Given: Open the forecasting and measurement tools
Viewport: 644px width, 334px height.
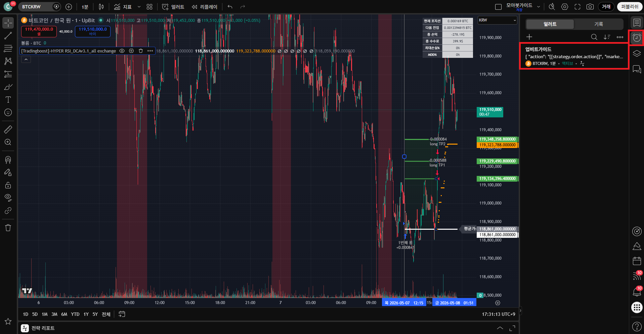Looking at the screenshot, I should (x=8, y=74).
